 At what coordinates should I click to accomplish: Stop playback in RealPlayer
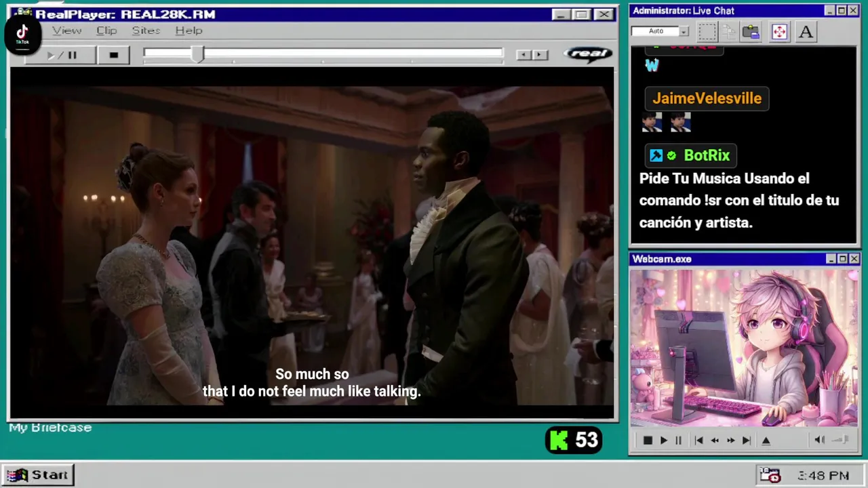tap(113, 55)
